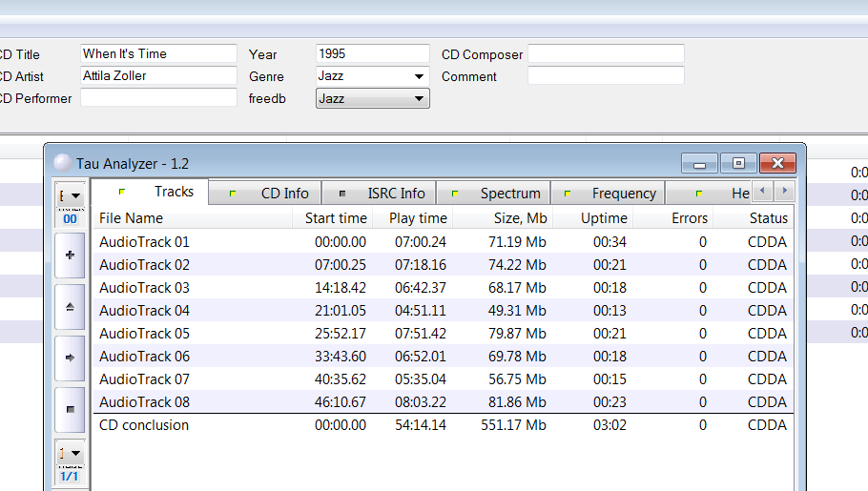Click the empty CD Performer field

point(159,98)
